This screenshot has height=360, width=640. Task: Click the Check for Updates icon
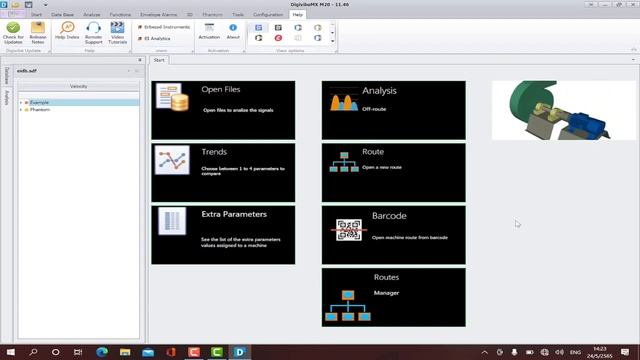13,33
